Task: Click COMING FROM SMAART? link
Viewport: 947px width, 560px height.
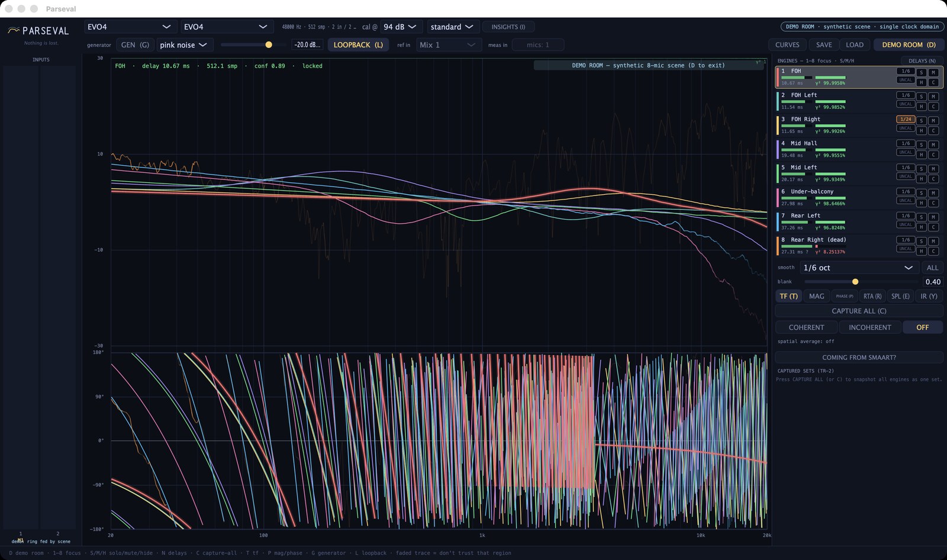Action: 859,358
